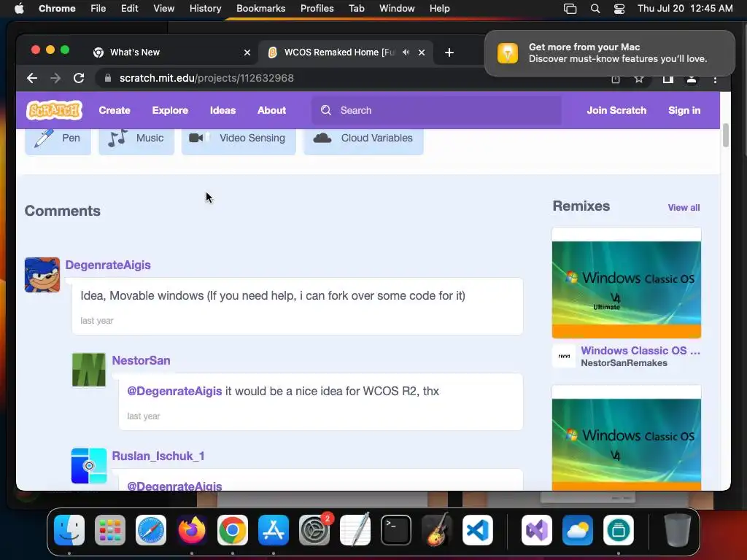This screenshot has height=560, width=747.
Task: Open Windows Classic OS V4 Ultimate remix thumbnail
Action: click(627, 283)
